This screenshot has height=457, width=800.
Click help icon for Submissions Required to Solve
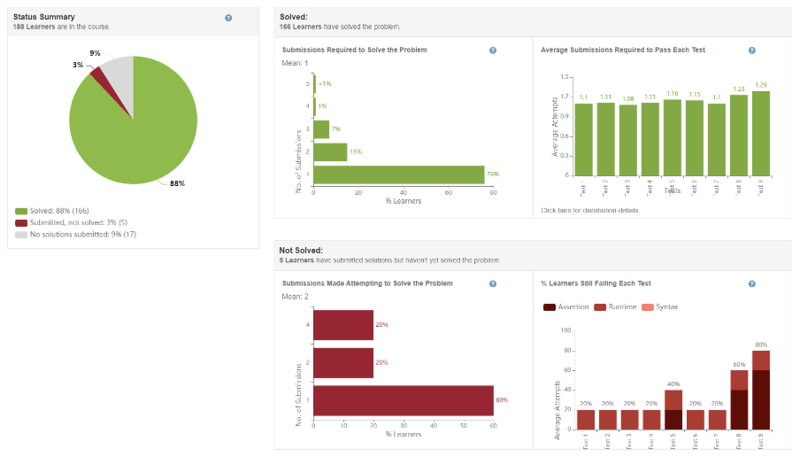[x=493, y=50]
